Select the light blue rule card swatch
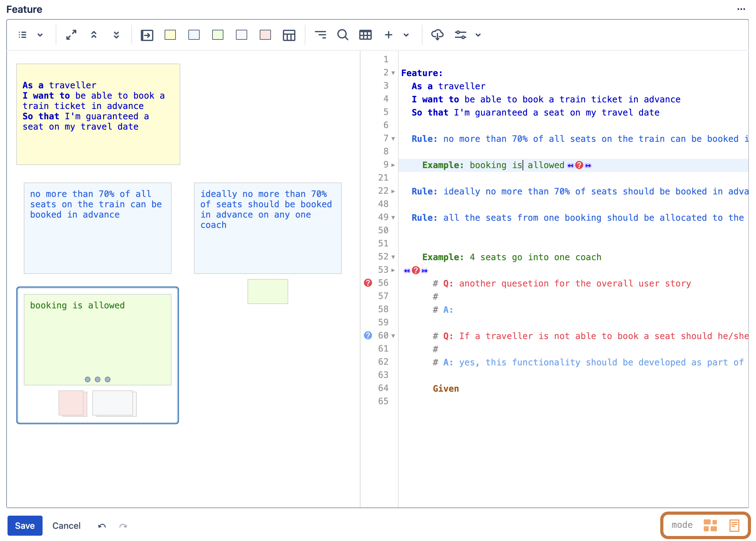 [x=194, y=35]
